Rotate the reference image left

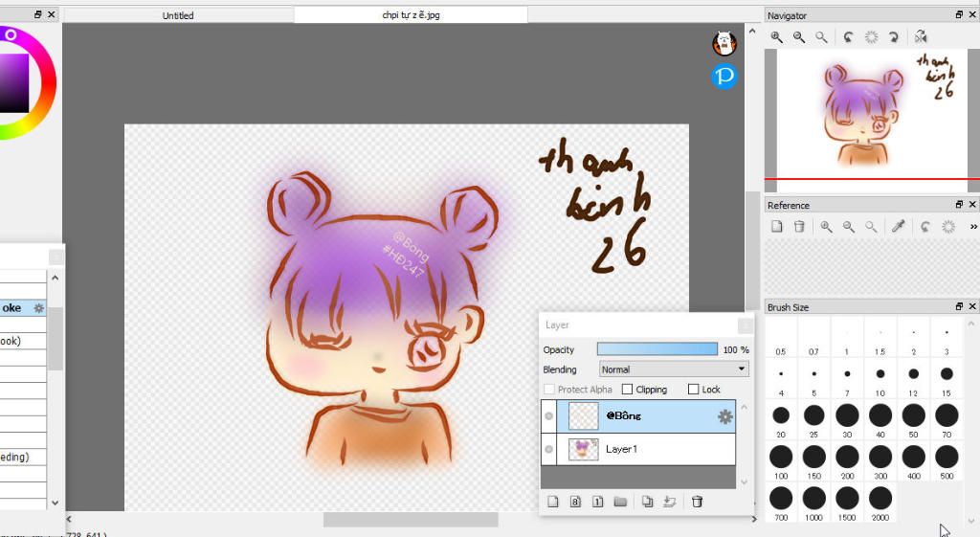pyautogui.click(x=925, y=226)
